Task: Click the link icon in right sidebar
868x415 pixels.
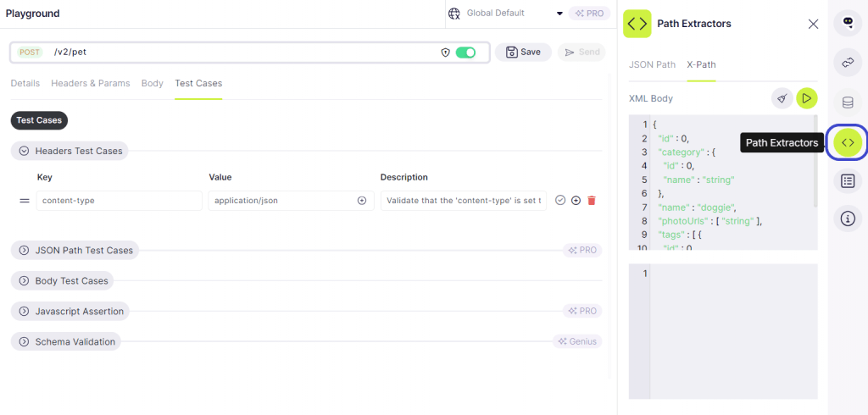Action: [847, 63]
